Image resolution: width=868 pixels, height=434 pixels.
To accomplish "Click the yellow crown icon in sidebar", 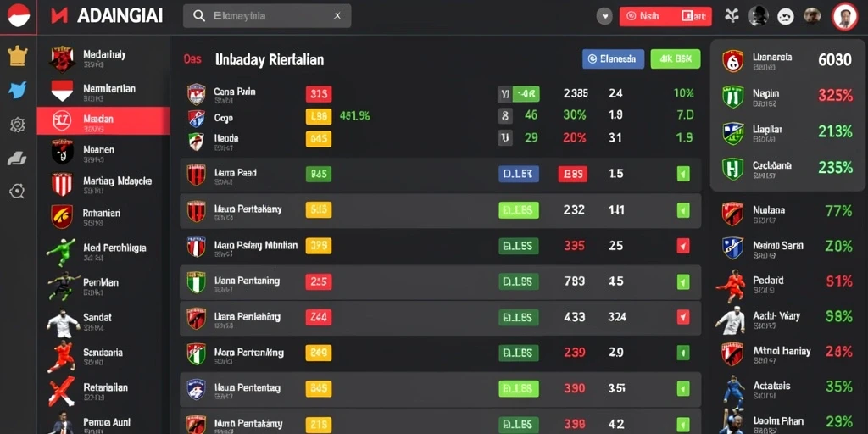I will [x=18, y=56].
